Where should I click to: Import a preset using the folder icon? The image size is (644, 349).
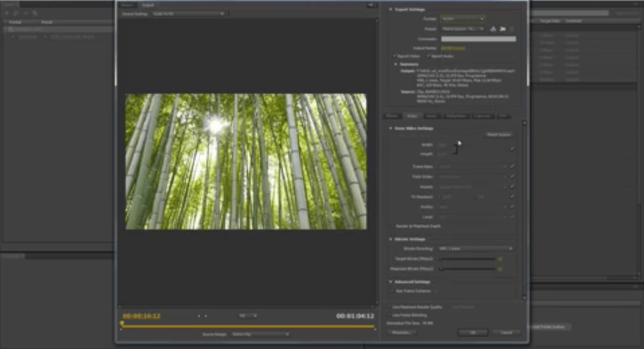click(x=502, y=29)
